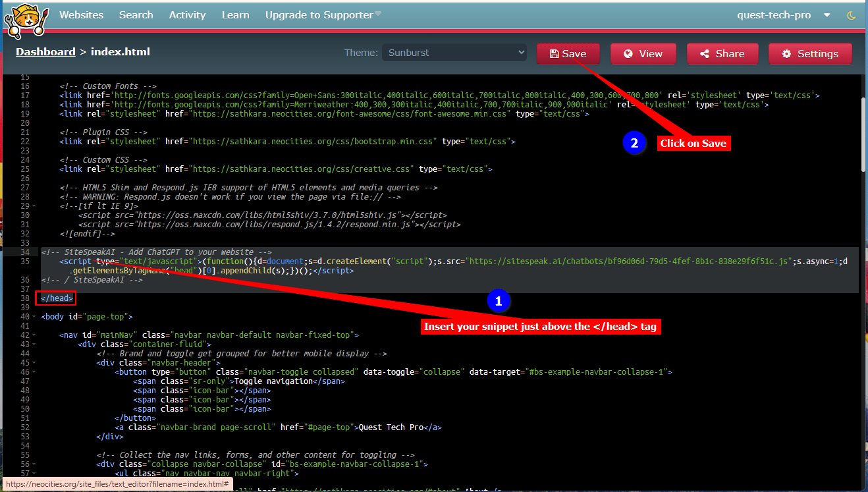
Task: Open the Websites menu
Action: 81,15
